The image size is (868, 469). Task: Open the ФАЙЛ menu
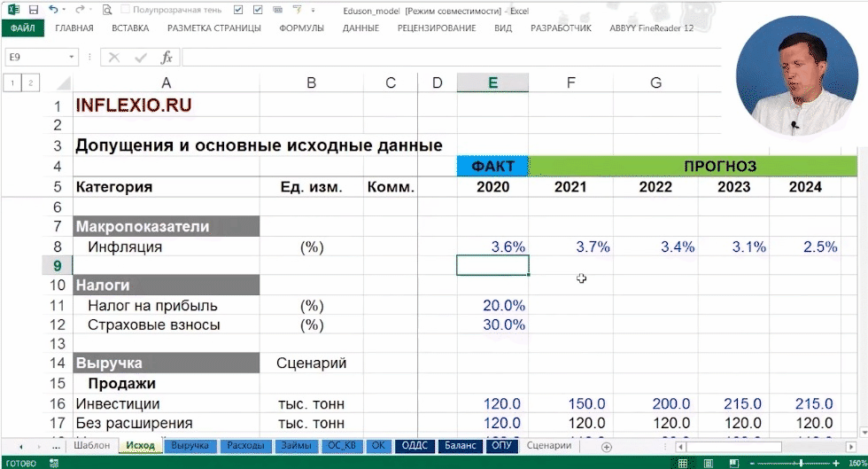point(23,27)
